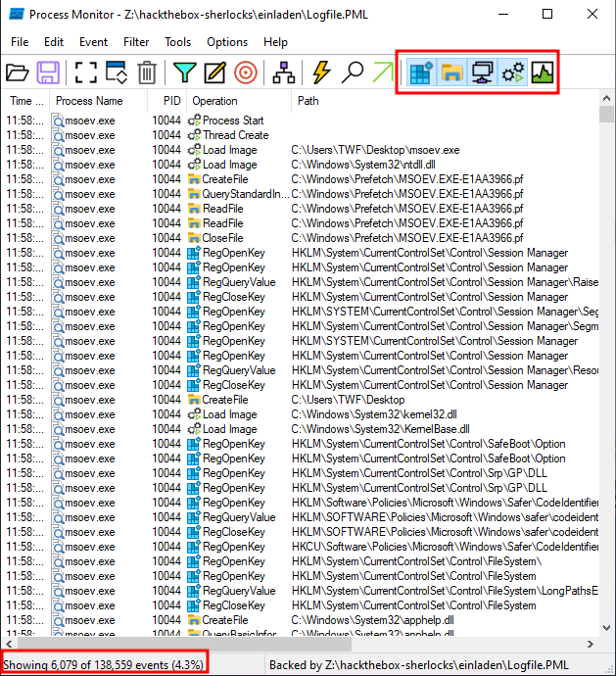Click the Open log file icon
Screen dimensions: 616x676
18,72
